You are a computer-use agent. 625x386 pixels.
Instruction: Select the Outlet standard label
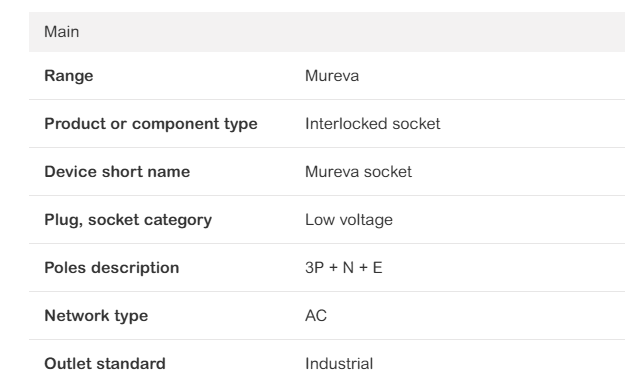105,364
